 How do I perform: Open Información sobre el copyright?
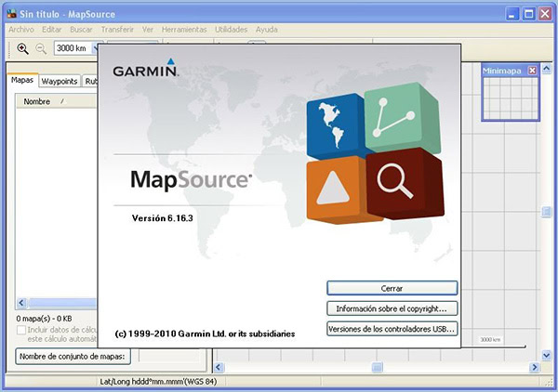click(392, 308)
